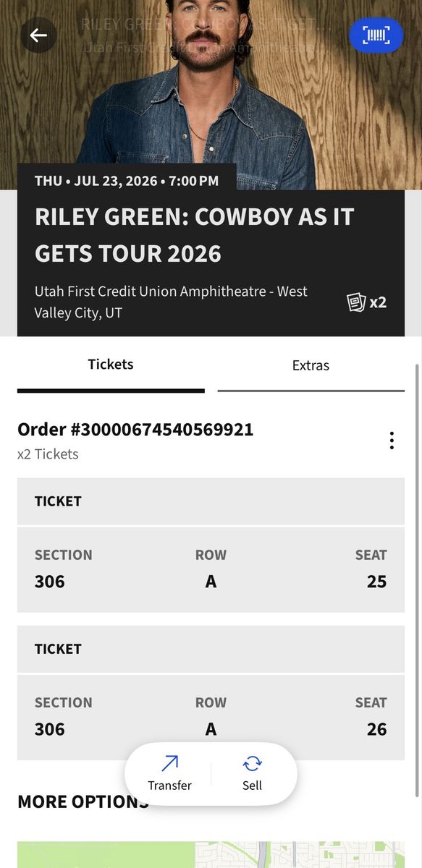This screenshot has height=868, width=422.
Task: Click the order number text
Action: (135, 430)
